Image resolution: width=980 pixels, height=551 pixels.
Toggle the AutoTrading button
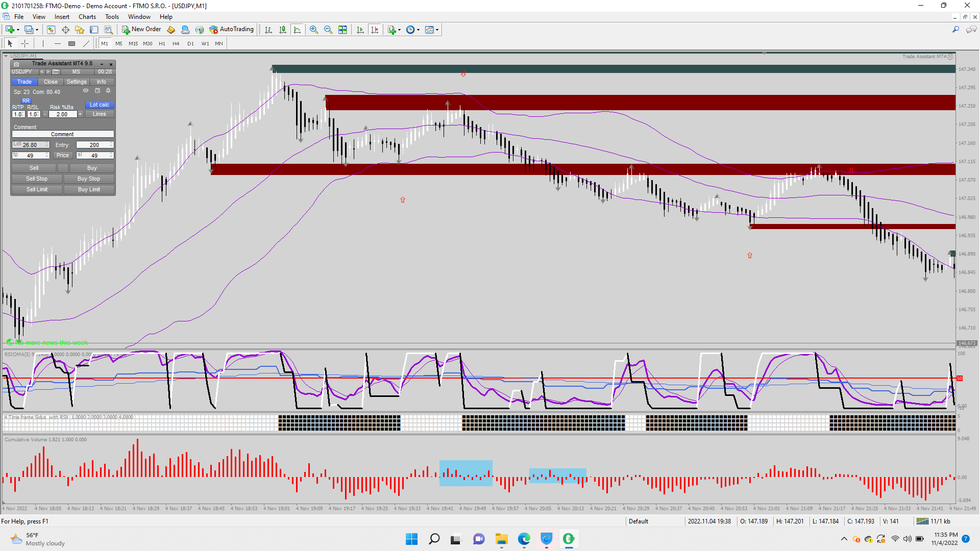[232, 30]
